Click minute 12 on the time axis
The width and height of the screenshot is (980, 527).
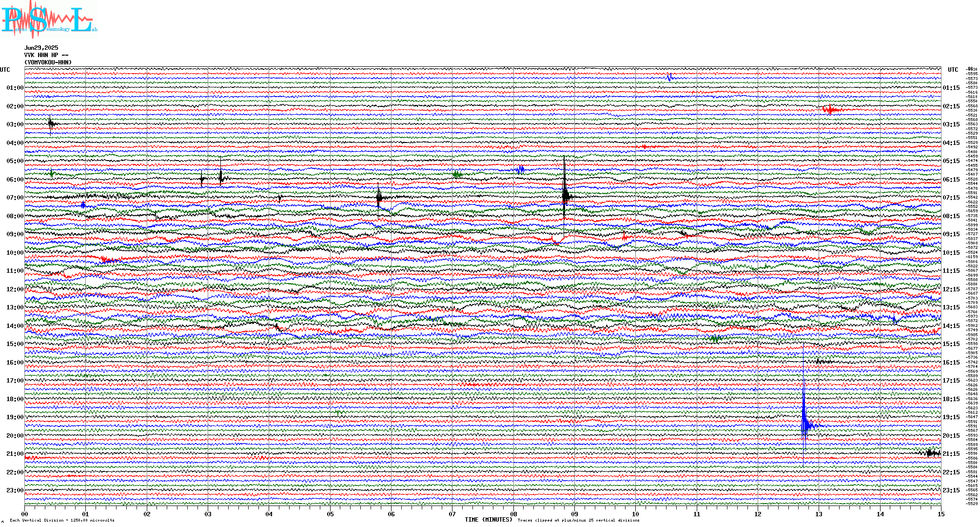(758, 514)
